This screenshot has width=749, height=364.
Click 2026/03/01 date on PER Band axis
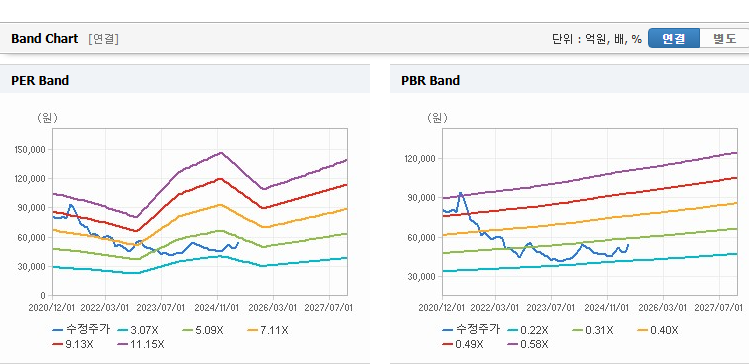click(x=274, y=307)
